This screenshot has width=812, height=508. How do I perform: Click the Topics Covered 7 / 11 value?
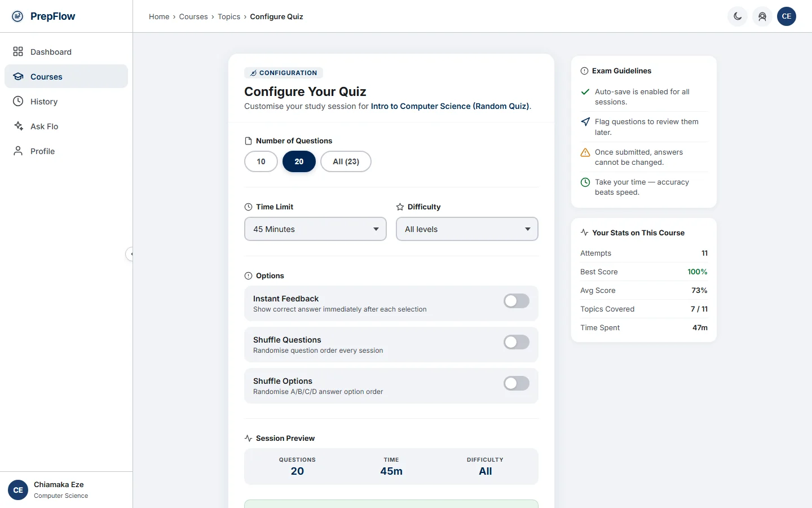pyautogui.click(x=699, y=309)
